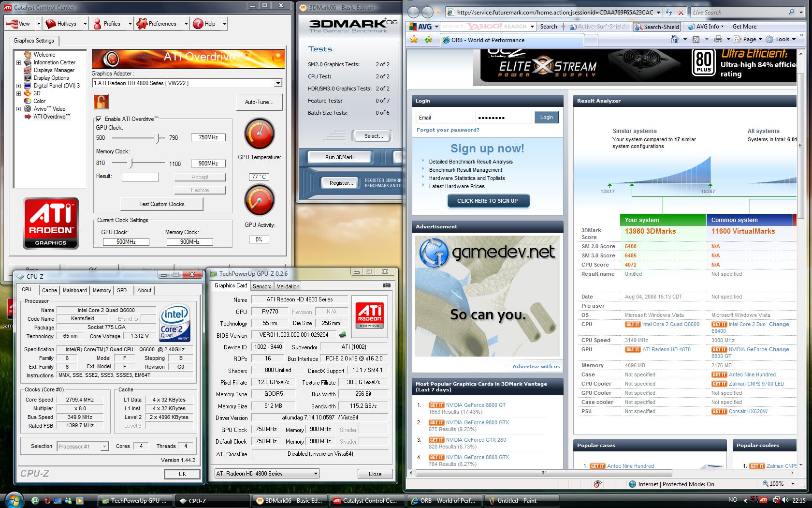
Task: Uncheck Enable ATI Overdrive checkbox
Action: (x=99, y=119)
